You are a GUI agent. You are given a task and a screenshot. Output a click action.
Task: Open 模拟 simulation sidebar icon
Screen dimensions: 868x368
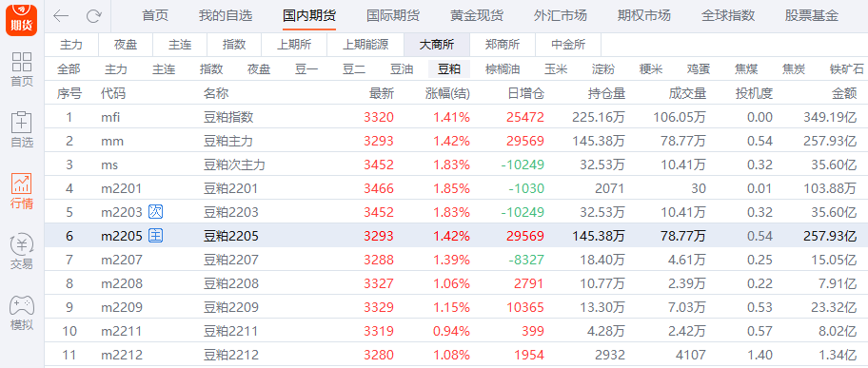pyautogui.click(x=22, y=313)
